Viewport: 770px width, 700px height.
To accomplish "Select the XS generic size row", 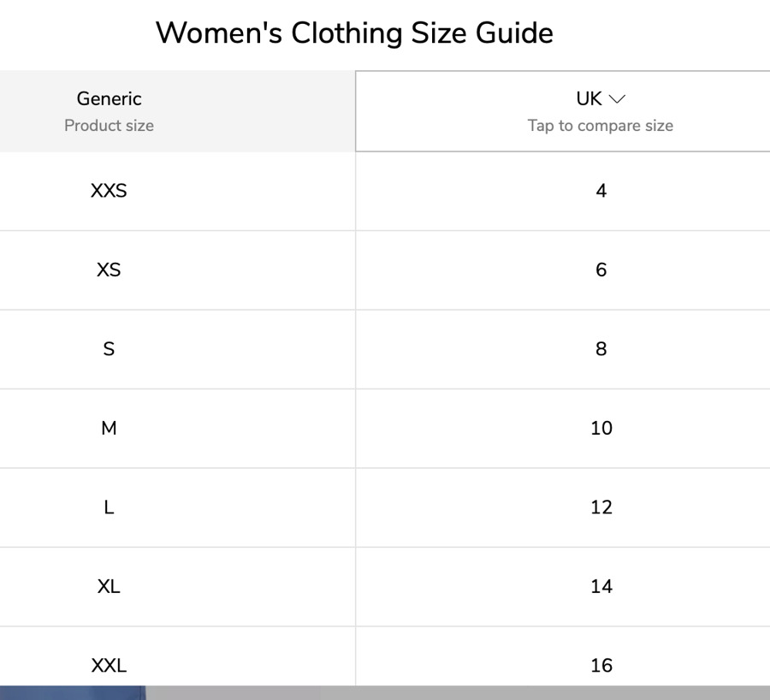I will point(109,270).
